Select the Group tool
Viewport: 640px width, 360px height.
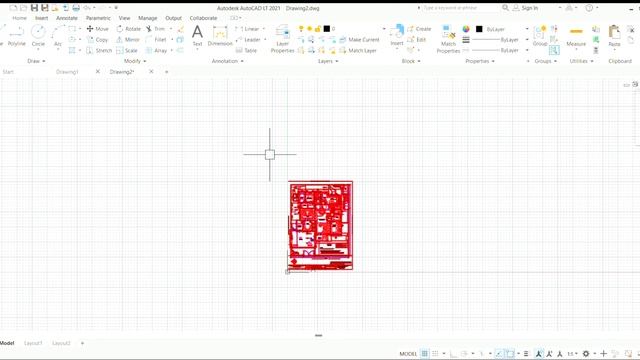click(540, 35)
